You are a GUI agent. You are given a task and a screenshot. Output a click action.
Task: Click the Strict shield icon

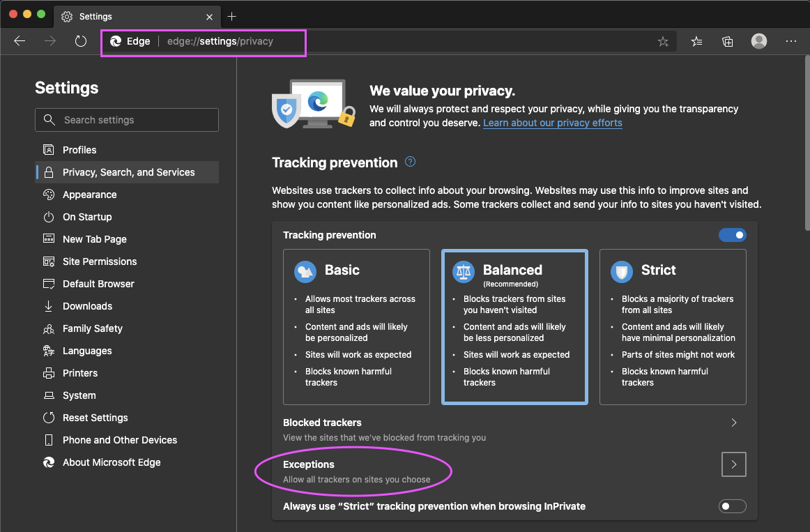622,272
